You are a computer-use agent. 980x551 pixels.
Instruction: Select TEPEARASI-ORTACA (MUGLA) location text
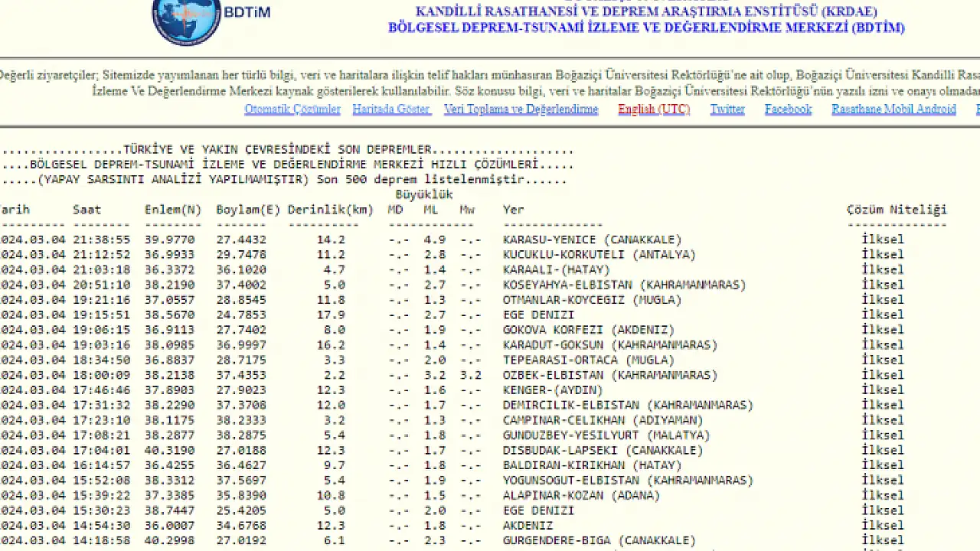point(588,360)
